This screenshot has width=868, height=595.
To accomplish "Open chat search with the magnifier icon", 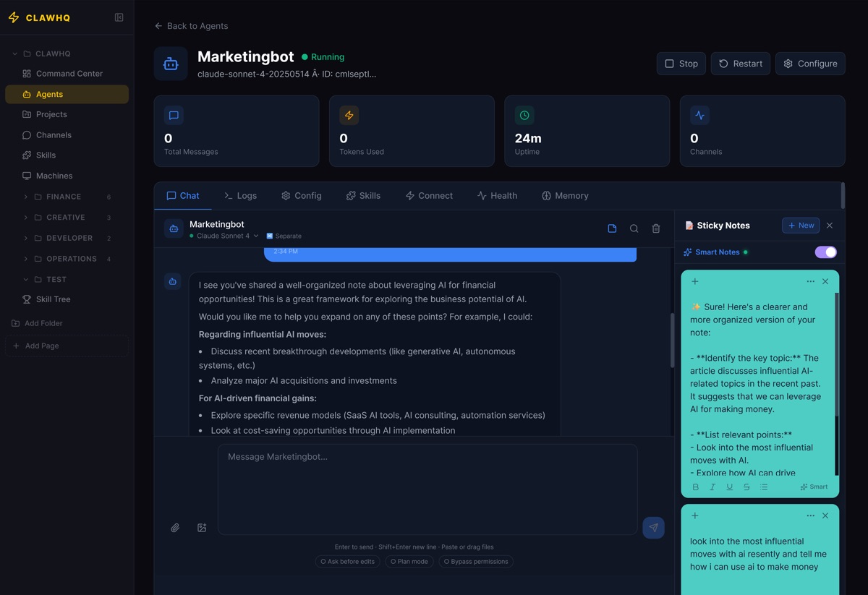I will click(634, 228).
